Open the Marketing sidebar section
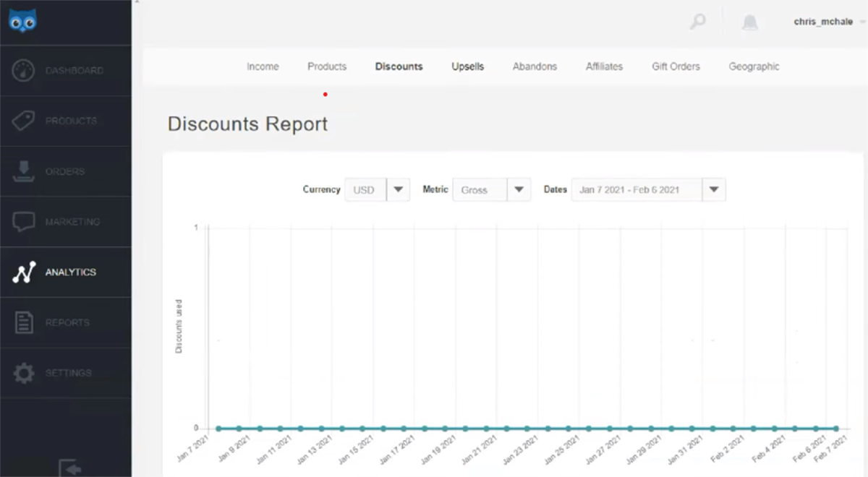Viewport: 868px width, 477px height. coord(66,222)
